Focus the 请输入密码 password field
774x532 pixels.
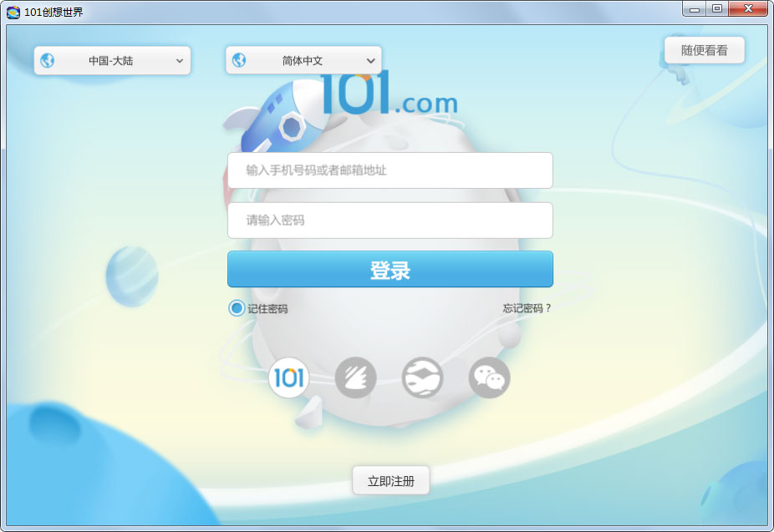coord(390,220)
